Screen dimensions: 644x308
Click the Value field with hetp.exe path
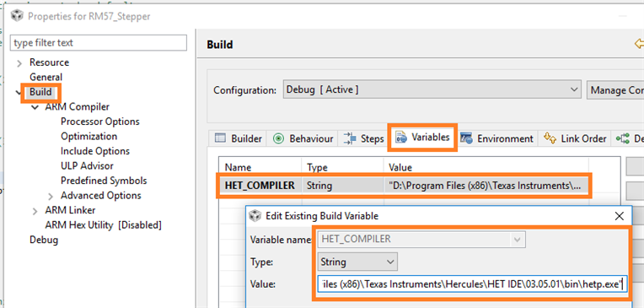pos(472,284)
